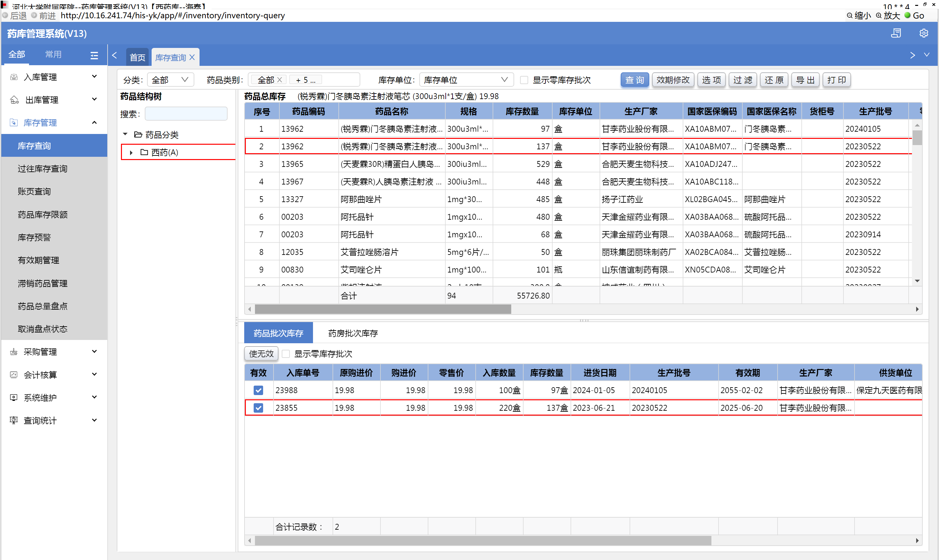The image size is (939, 560).
Task: Open the 分类 dropdown
Action: pos(170,80)
